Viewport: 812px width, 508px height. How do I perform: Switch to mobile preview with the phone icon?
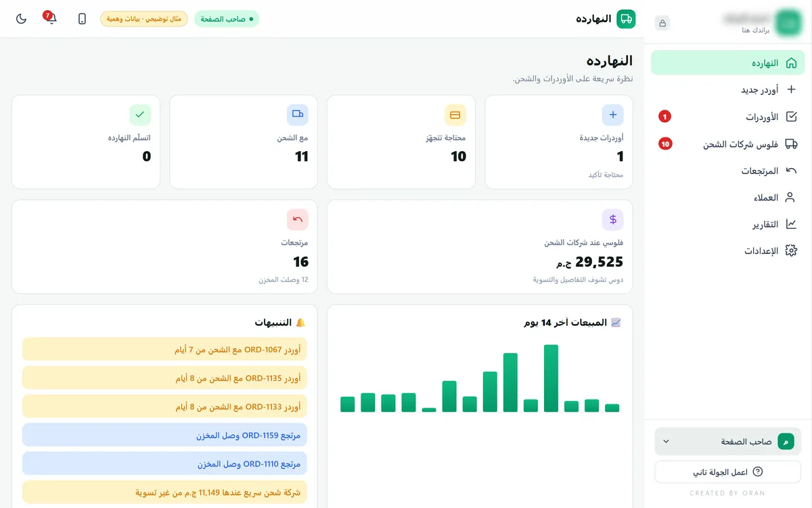82,19
